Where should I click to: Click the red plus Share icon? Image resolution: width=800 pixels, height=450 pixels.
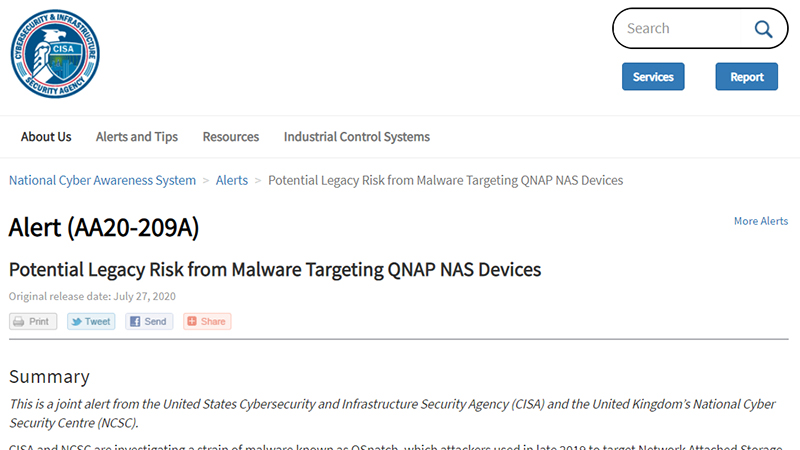[x=191, y=322]
